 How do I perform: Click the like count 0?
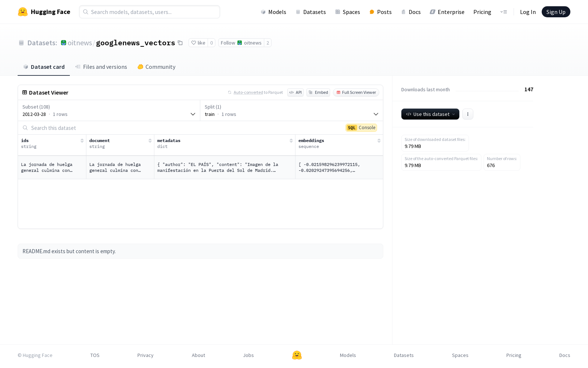pos(212,43)
